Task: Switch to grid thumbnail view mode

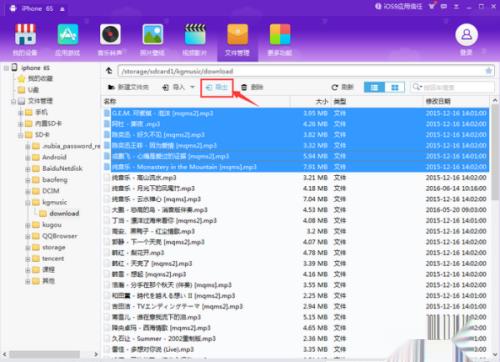Action: coord(395,87)
